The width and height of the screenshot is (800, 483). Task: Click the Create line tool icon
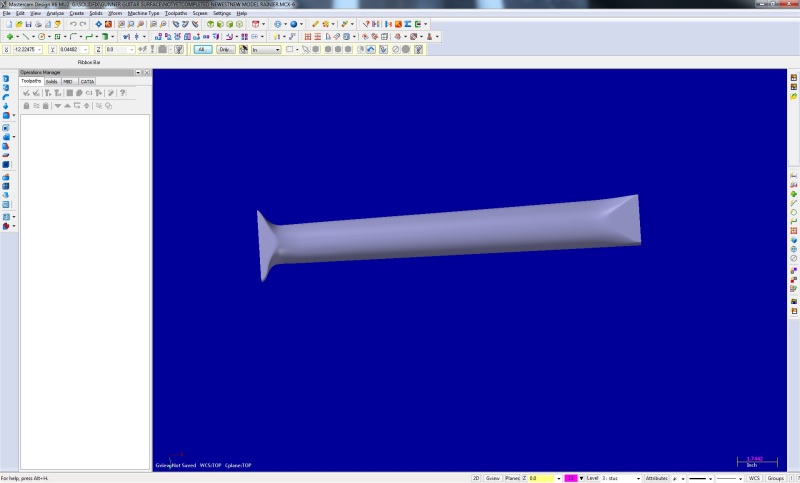click(26, 37)
